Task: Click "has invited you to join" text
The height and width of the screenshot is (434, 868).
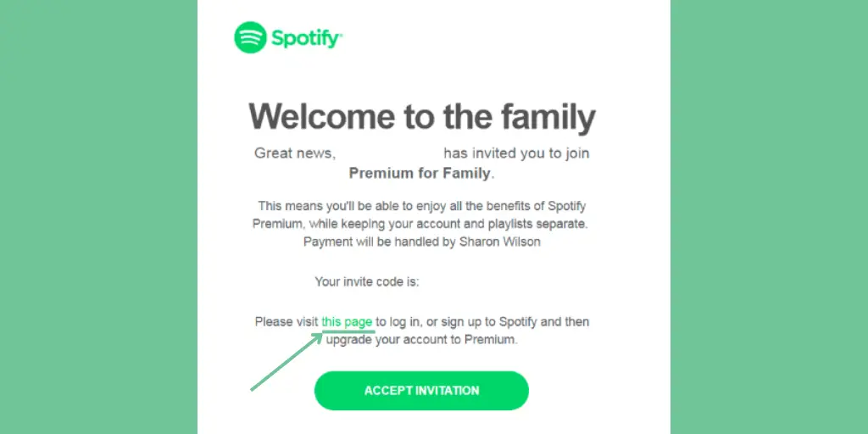Action: coord(516,153)
